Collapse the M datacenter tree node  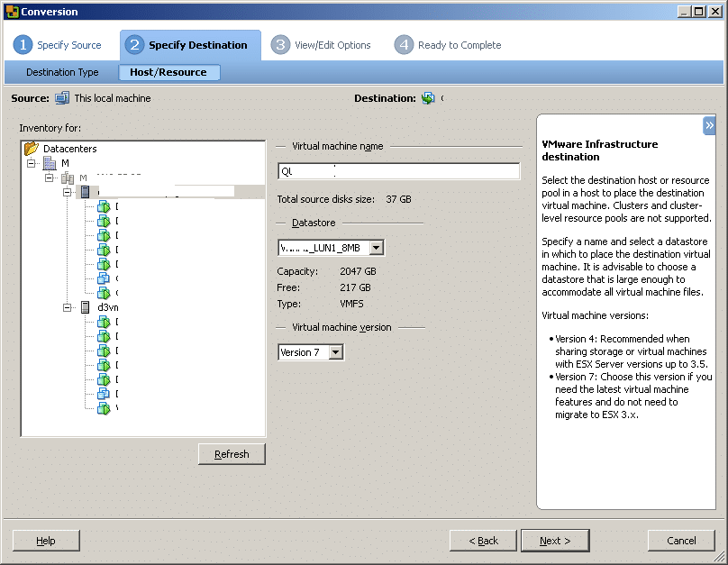coord(32,163)
